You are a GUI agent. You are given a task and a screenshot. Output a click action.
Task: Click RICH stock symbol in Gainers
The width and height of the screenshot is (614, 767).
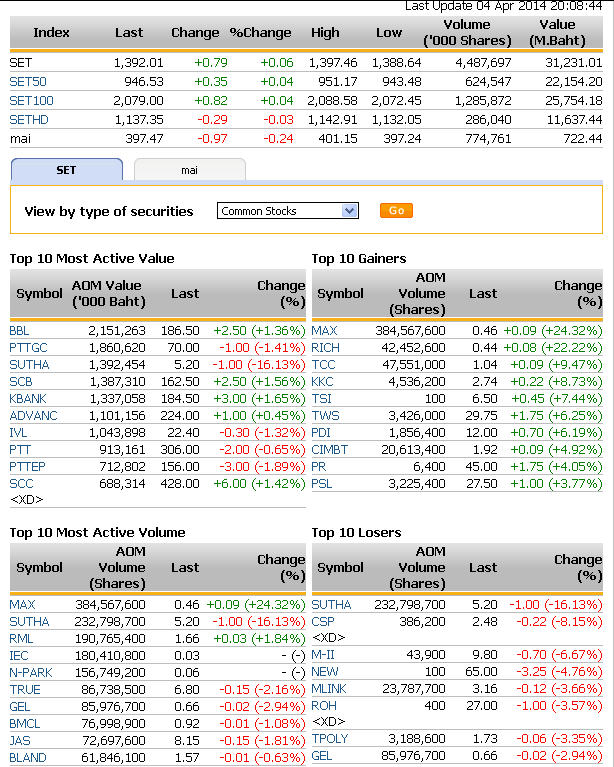tap(325, 347)
